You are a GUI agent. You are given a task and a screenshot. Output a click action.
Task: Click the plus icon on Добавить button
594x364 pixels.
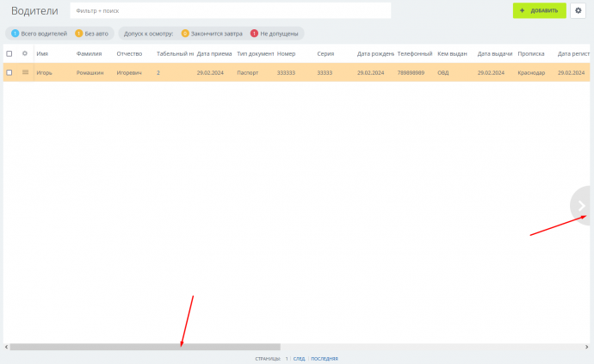pyautogui.click(x=522, y=10)
